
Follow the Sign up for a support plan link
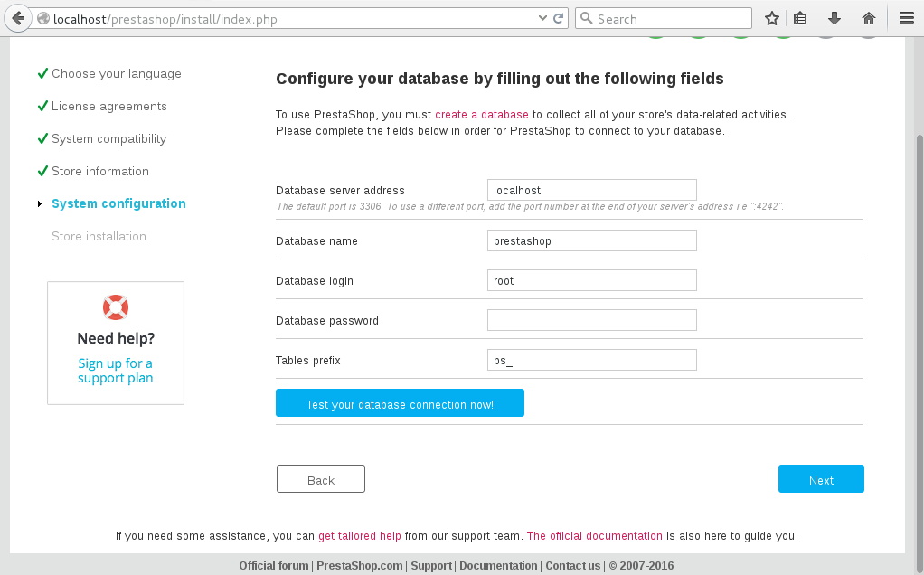coord(116,371)
